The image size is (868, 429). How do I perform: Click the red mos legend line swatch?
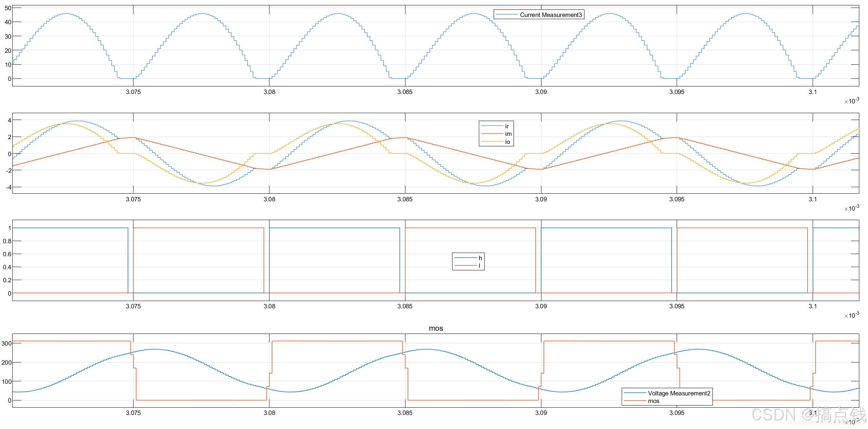pos(635,401)
